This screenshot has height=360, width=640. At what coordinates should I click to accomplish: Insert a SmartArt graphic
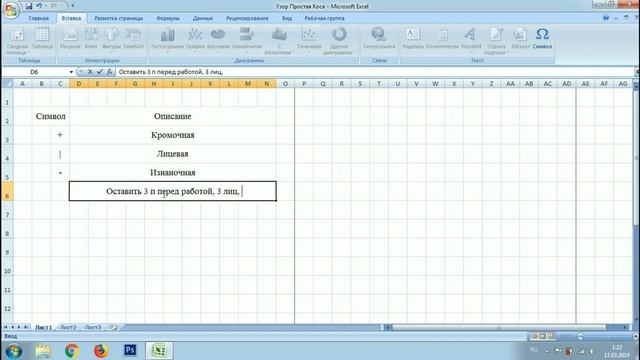133,39
